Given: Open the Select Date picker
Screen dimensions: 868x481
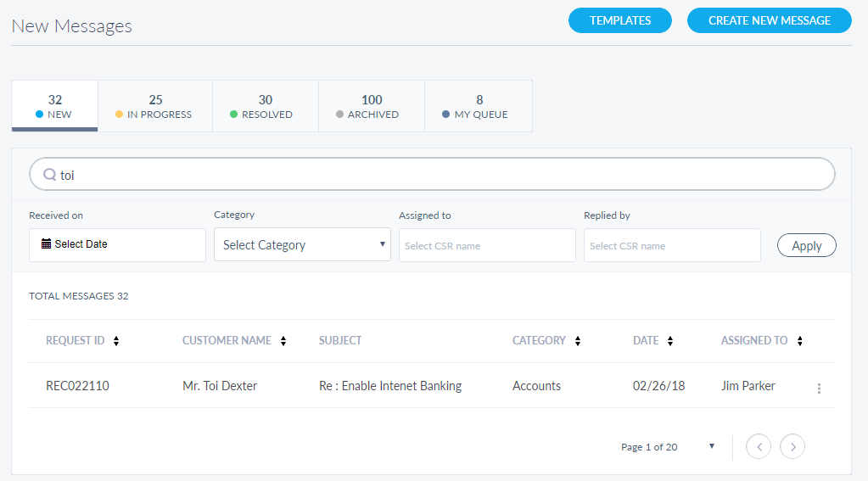Looking at the screenshot, I should pos(117,244).
